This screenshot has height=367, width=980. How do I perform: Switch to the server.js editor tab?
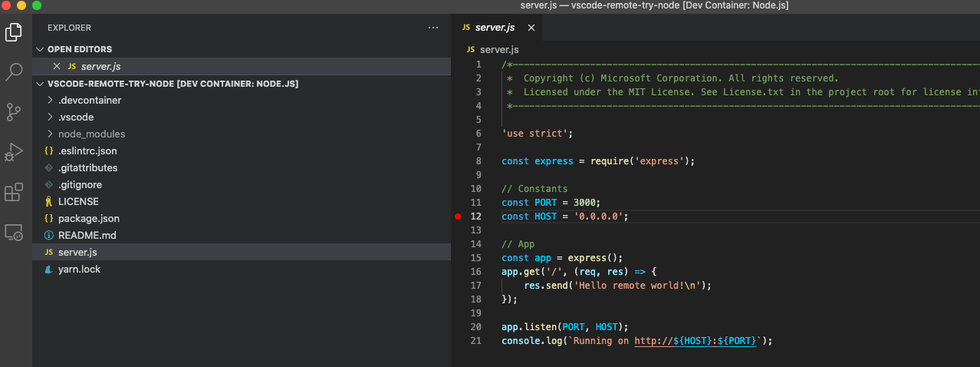pyautogui.click(x=494, y=28)
